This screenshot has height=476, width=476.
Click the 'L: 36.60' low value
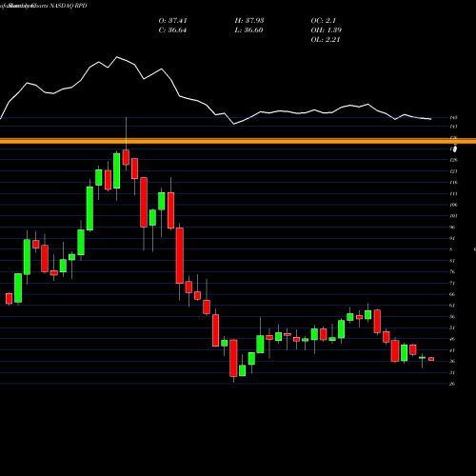pyautogui.click(x=249, y=30)
